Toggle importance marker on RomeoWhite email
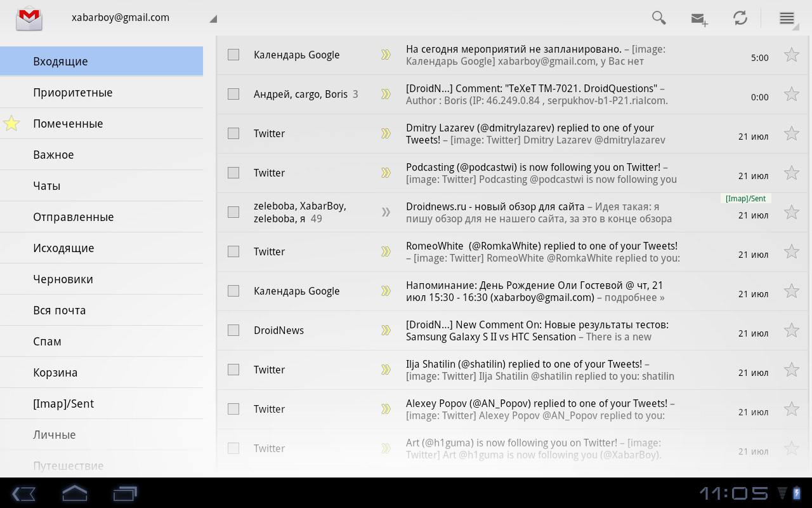This screenshot has height=508, width=812. [x=386, y=251]
